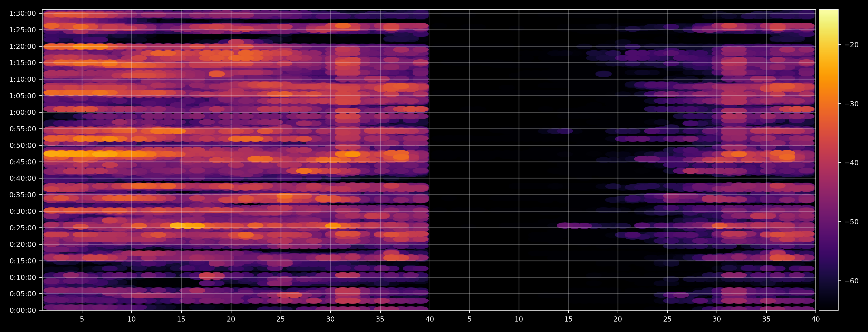
Task: Click the −30 colorbar tick label
Action: [852, 104]
